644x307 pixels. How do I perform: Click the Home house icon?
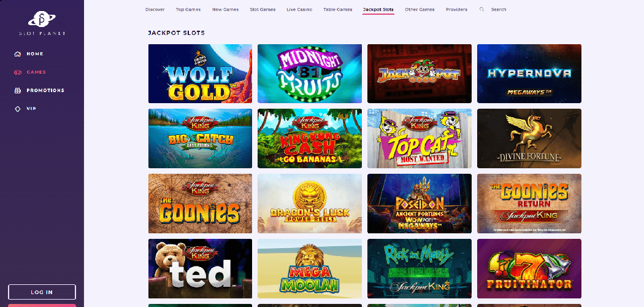pos(17,54)
